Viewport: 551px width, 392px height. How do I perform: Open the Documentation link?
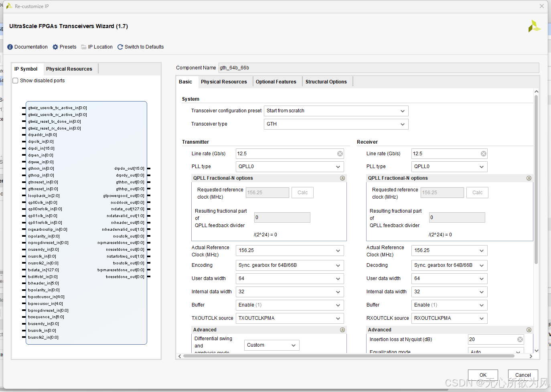31,47
